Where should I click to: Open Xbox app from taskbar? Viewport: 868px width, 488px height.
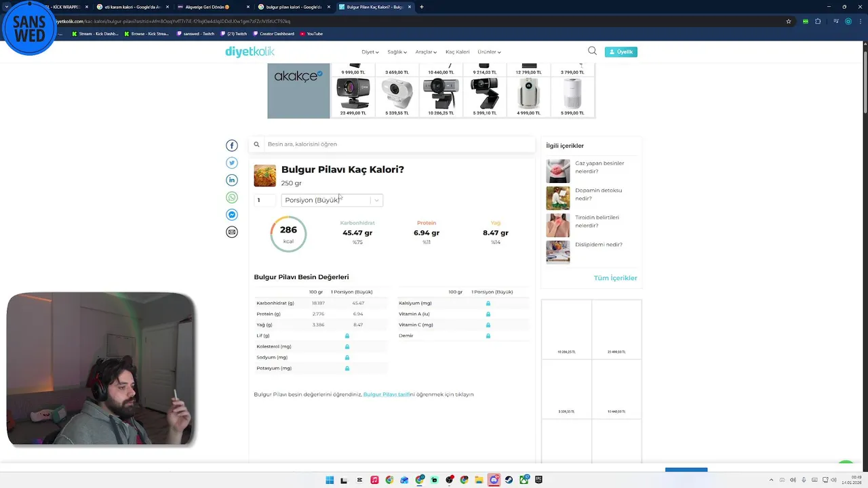[x=524, y=480]
